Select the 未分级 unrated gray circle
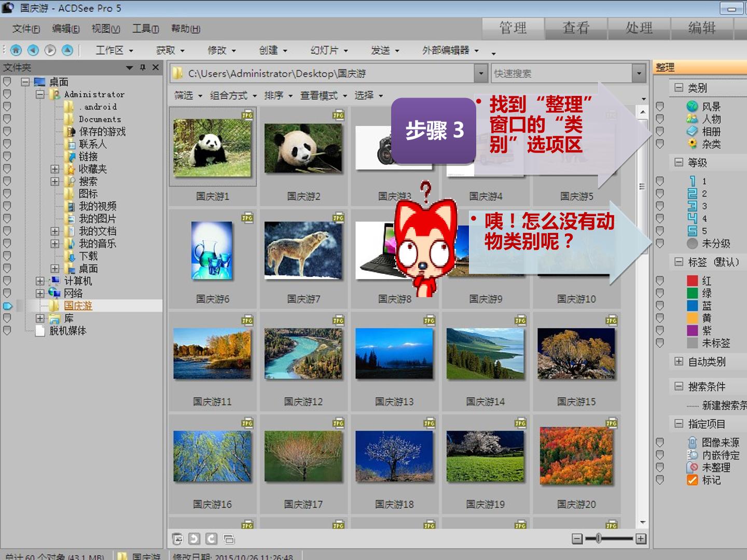Screen dimensions: 747x560 (692, 243)
